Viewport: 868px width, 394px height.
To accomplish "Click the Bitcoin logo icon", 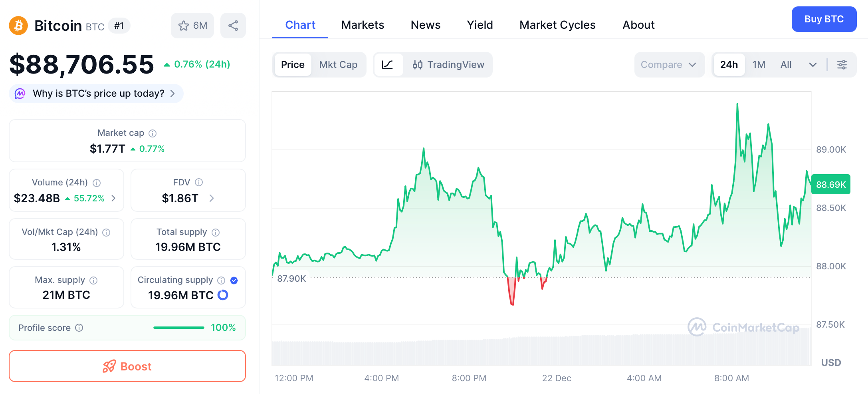I will (18, 25).
